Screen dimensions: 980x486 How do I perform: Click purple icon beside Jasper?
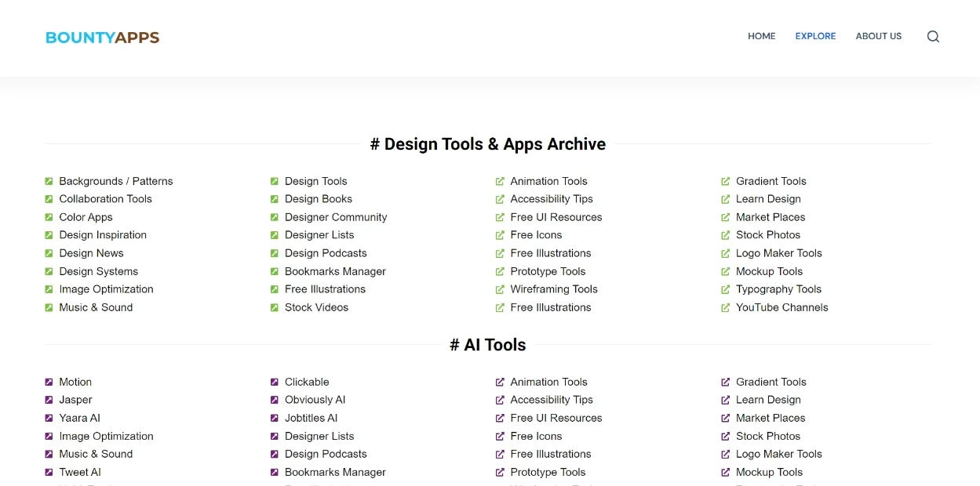point(49,400)
